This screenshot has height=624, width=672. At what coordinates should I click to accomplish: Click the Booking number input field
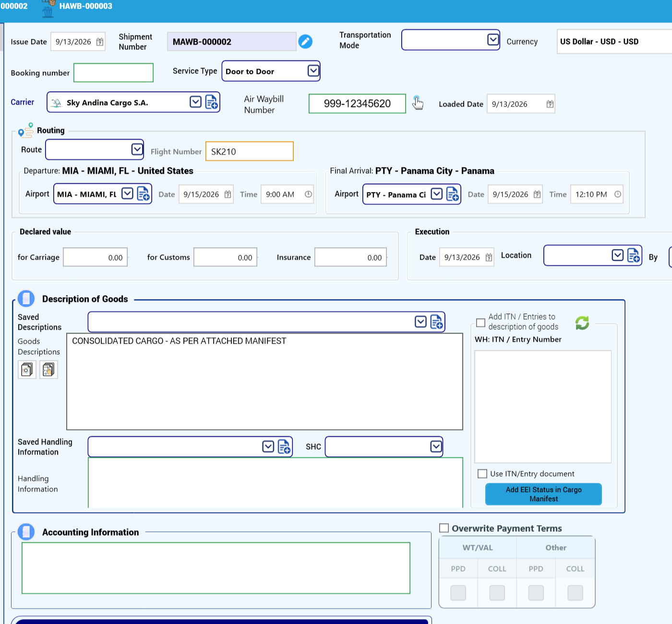(x=114, y=73)
